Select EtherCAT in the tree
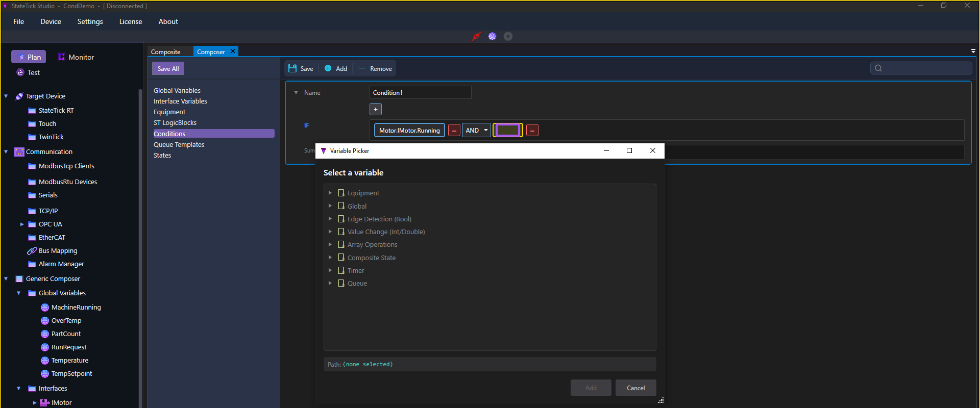 pyautogui.click(x=52, y=238)
